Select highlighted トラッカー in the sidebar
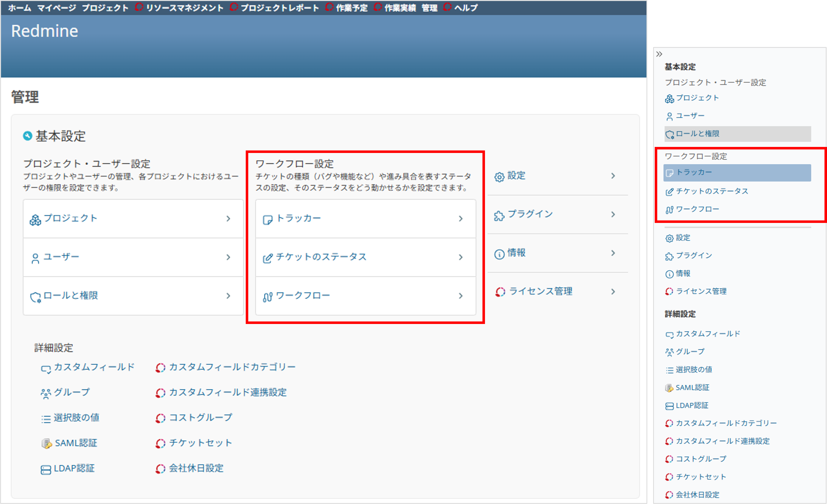Viewport: 827px width, 504px height. coord(737,173)
